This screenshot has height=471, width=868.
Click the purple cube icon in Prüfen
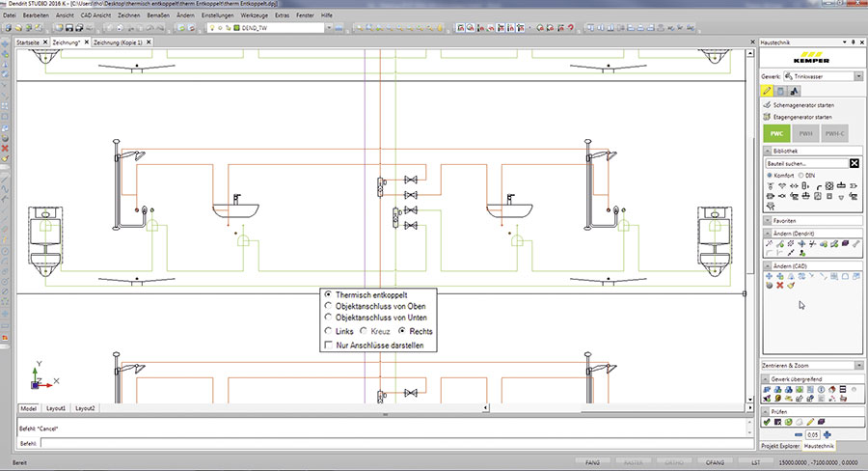pos(822,422)
